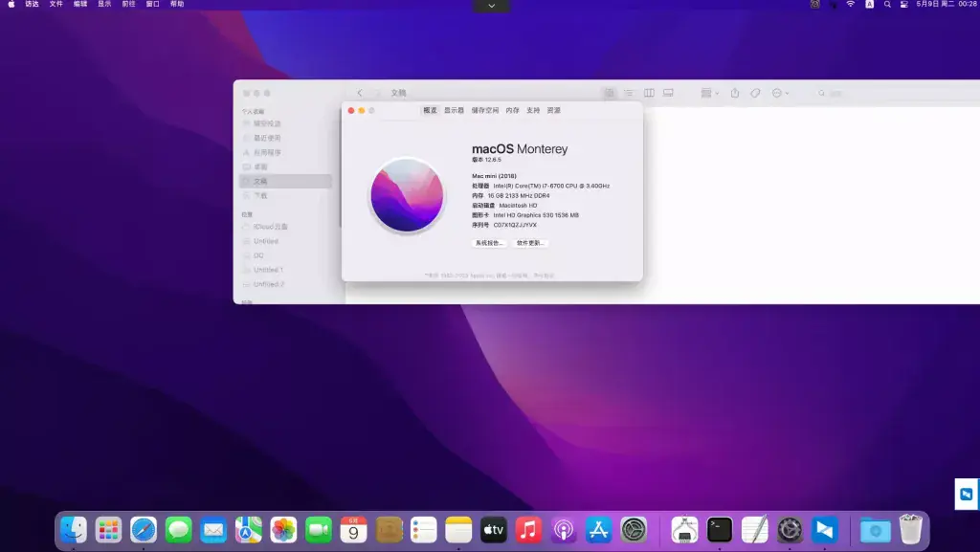Open Music app in the Dock

click(x=528, y=530)
